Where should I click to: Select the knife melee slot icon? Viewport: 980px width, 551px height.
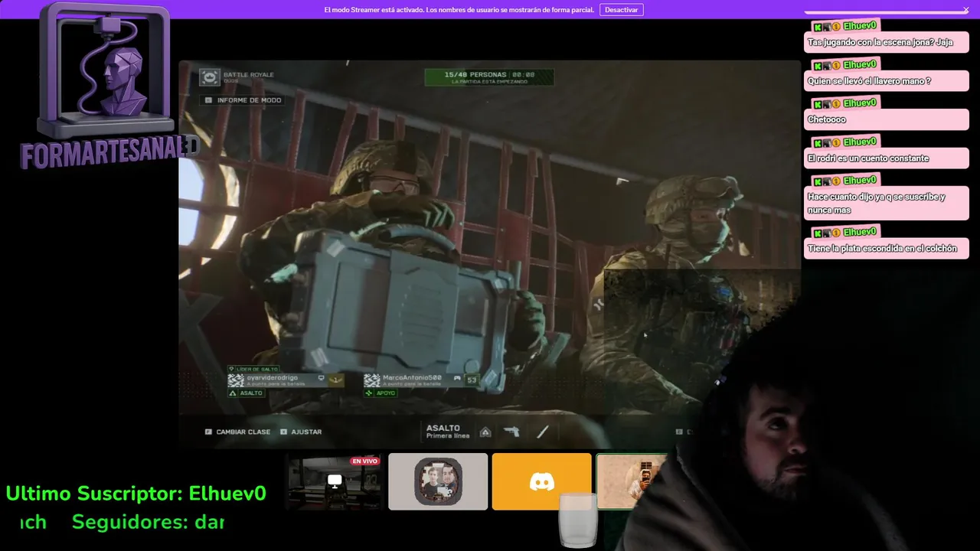pyautogui.click(x=542, y=432)
